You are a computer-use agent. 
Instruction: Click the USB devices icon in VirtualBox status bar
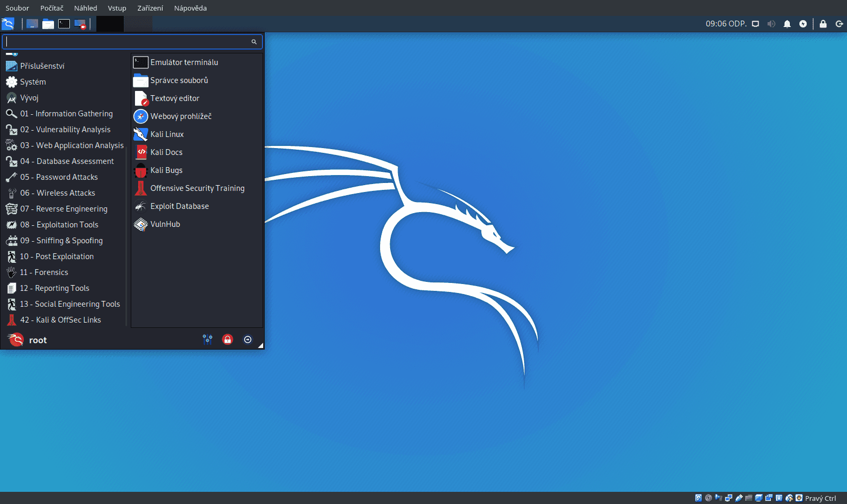[x=739, y=498]
